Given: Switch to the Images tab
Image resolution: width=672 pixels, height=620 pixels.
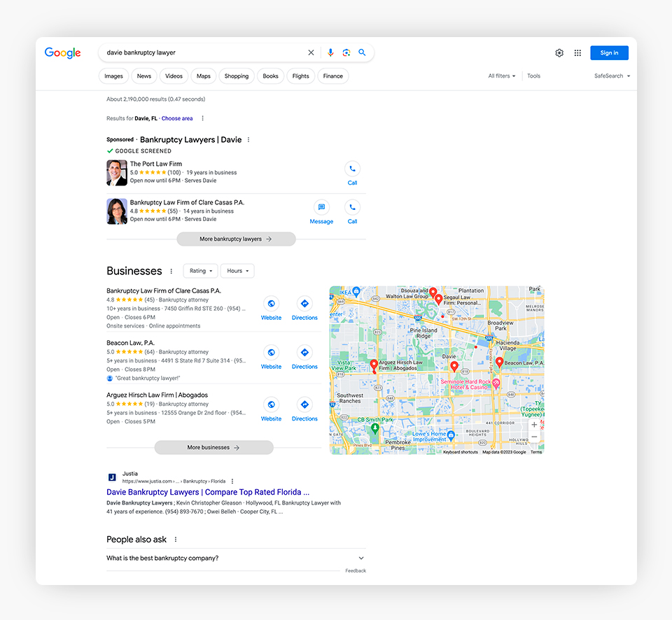Looking at the screenshot, I should [x=113, y=76].
